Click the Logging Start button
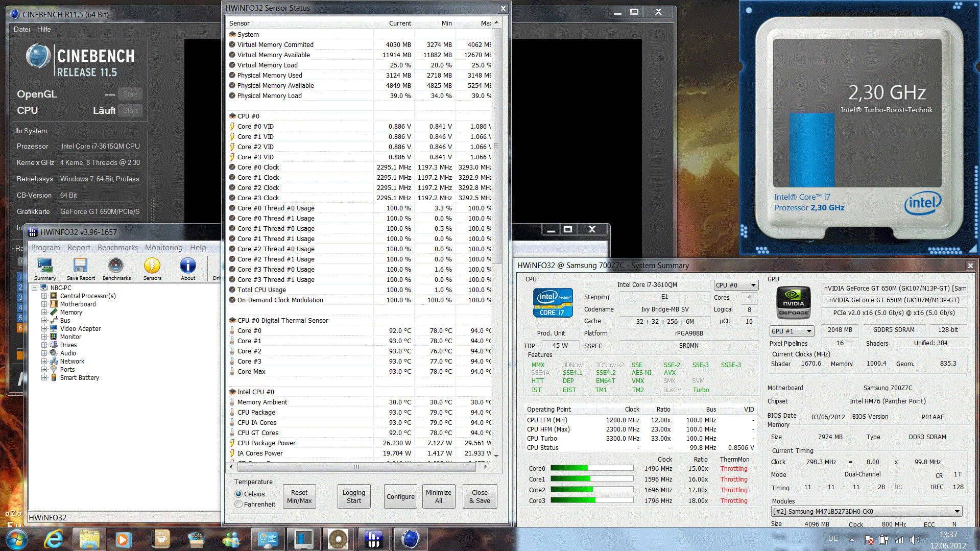Screen dimensions: 980x551 pos(354,496)
